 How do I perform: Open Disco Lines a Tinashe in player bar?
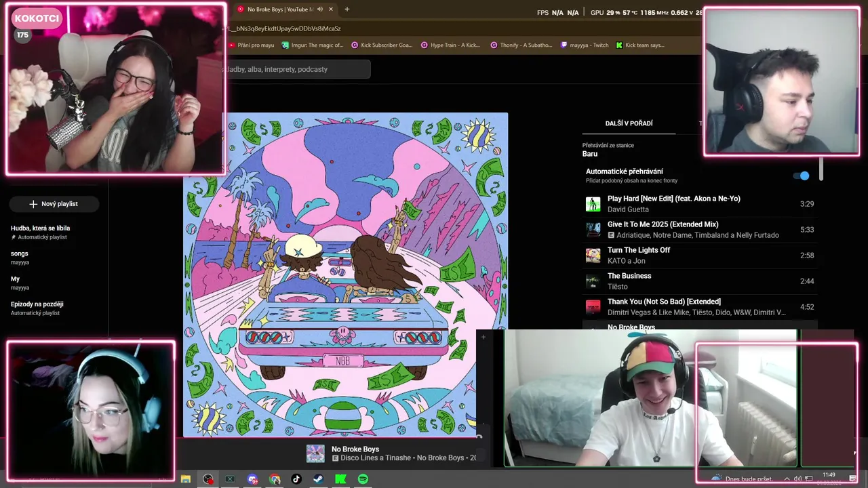point(376,458)
